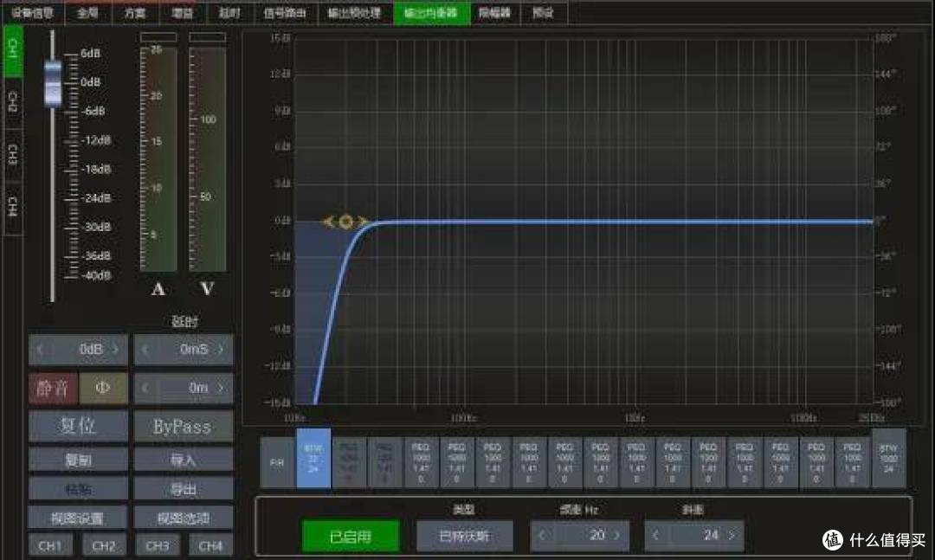The width and height of the screenshot is (935, 560).
Task: Increase gain with the 0dB right arrow
Action: coord(116,350)
